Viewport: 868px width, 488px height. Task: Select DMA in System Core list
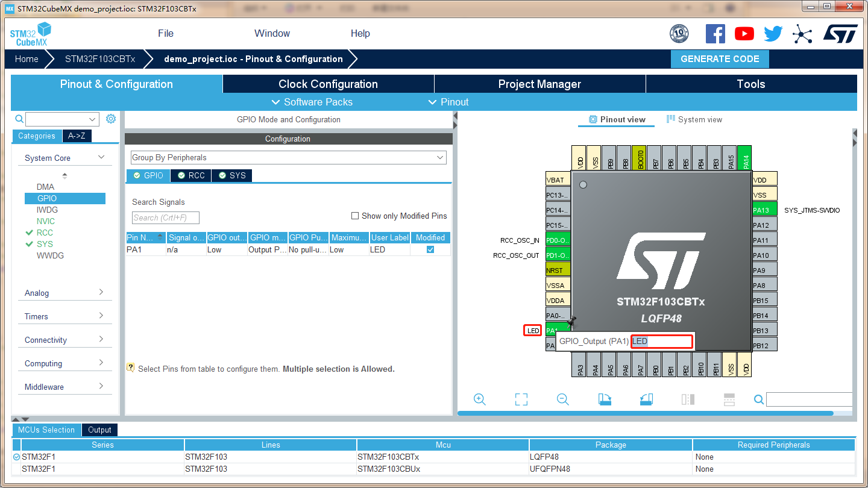45,187
